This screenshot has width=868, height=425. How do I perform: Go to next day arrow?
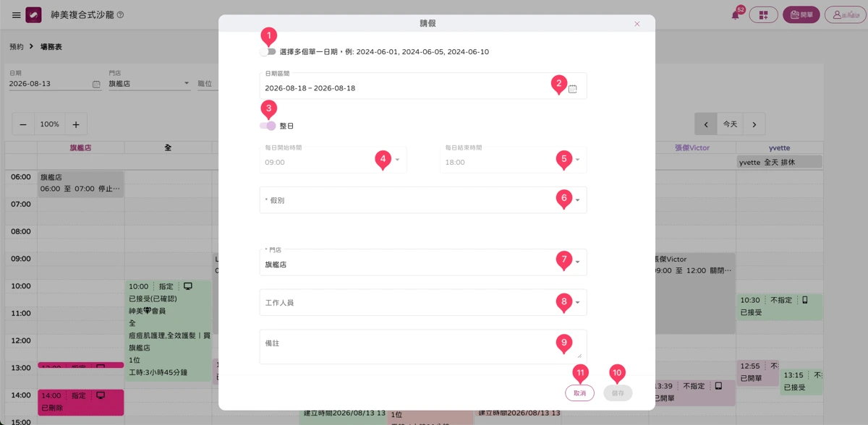tap(754, 124)
